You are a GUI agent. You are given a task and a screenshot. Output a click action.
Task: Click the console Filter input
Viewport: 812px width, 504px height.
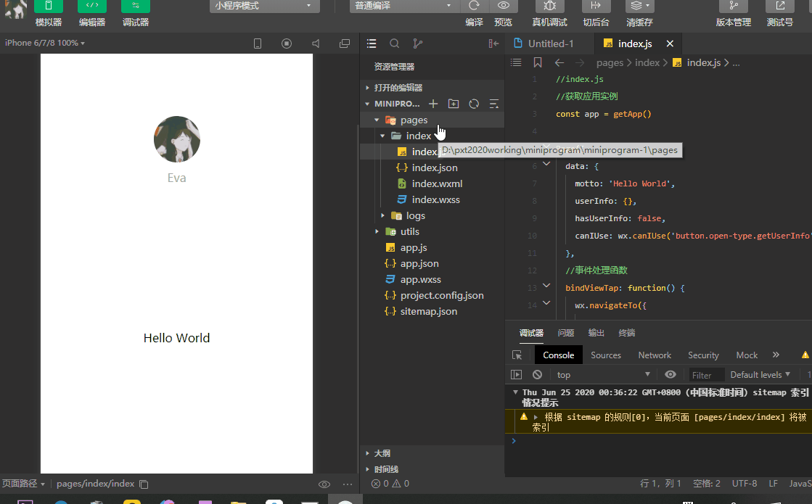[705, 375]
